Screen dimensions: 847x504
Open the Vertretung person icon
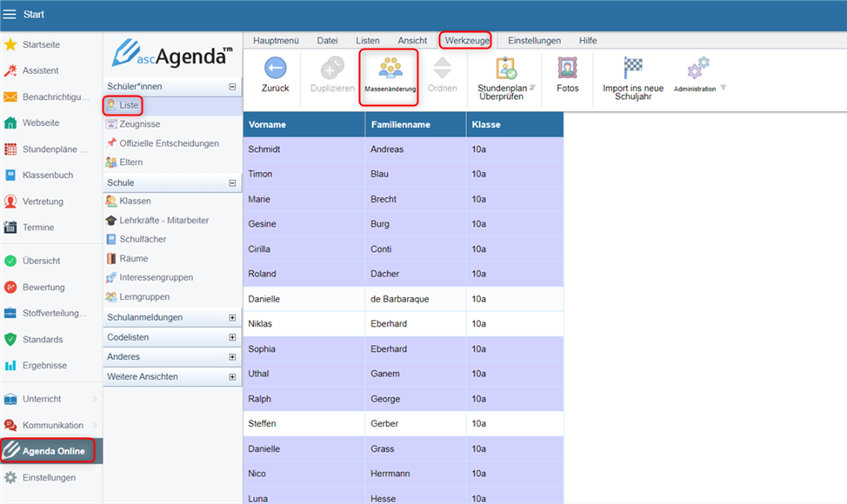coord(10,202)
